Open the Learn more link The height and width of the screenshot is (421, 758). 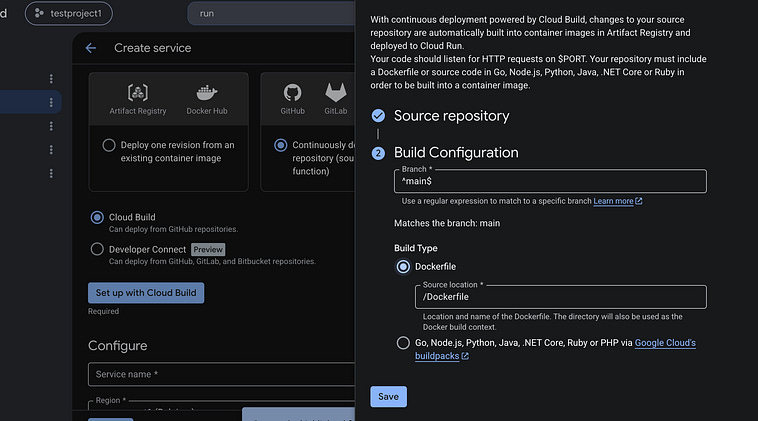click(613, 201)
